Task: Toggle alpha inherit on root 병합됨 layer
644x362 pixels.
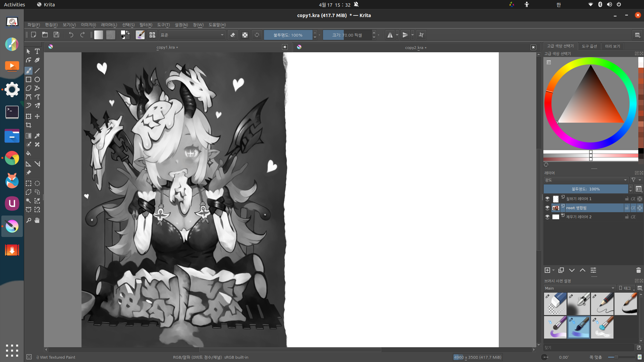Action: click(x=633, y=208)
